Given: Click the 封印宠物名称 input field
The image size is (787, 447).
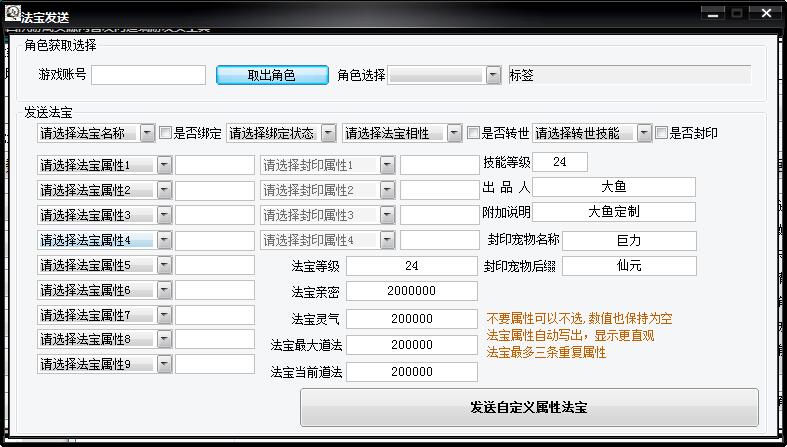Looking at the screenshot, I should (628, 241).
